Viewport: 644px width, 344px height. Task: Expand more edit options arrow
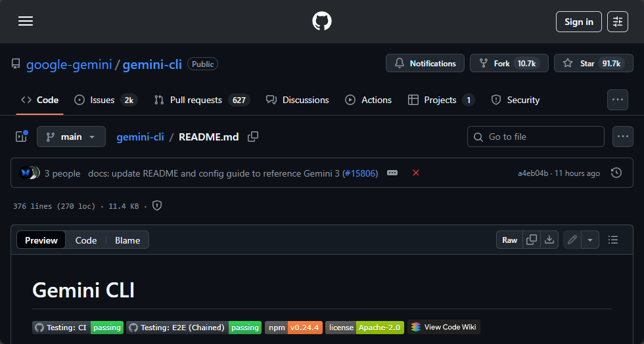pos(589,240)
